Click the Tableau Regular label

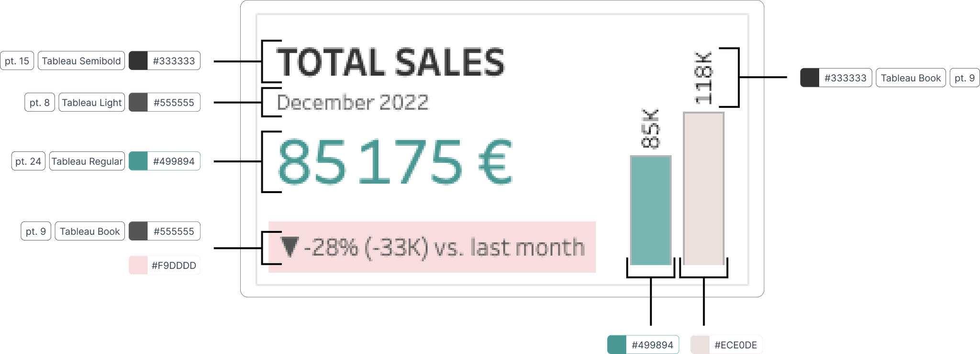(87, 161)
